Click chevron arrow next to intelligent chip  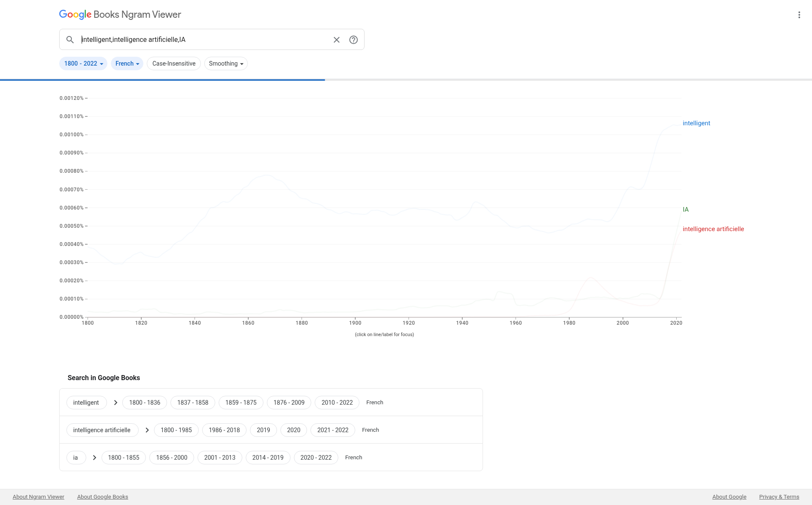pyautogui.click(x=115, y=403)
